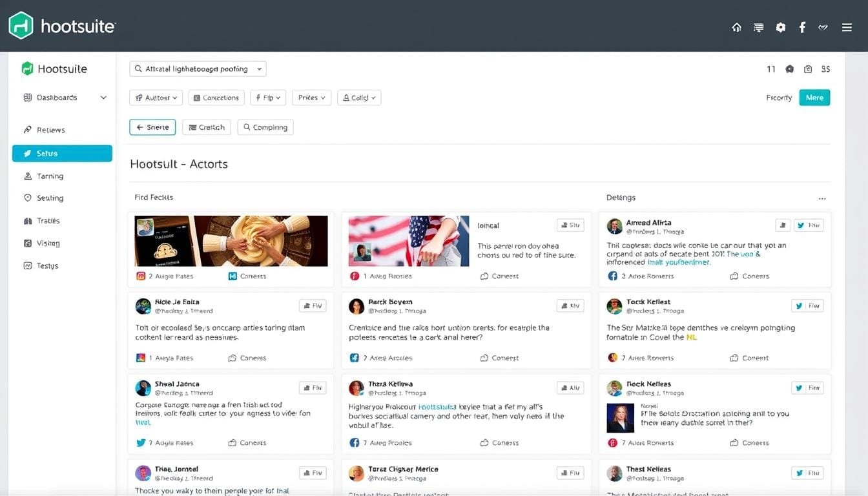Click the Hootsuite owl logo in header

click(x=21, y=26)
